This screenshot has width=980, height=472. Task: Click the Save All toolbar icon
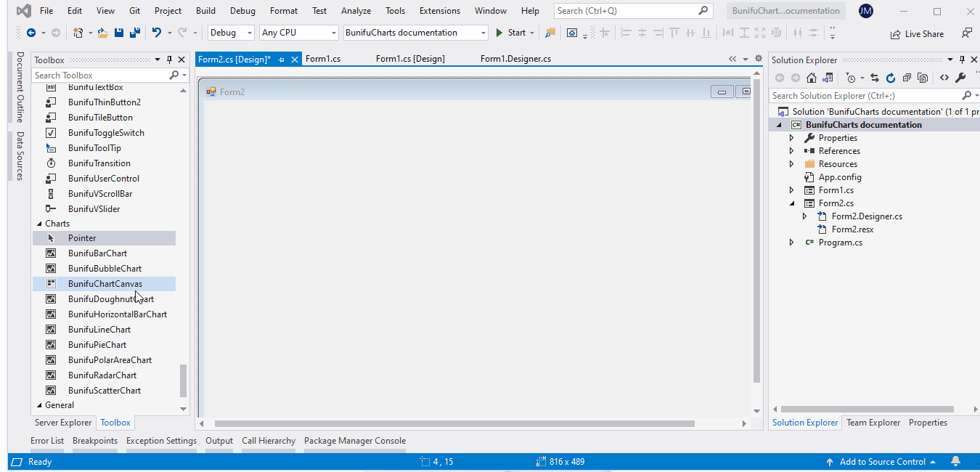pyautogui.click(x=135, y=33)
